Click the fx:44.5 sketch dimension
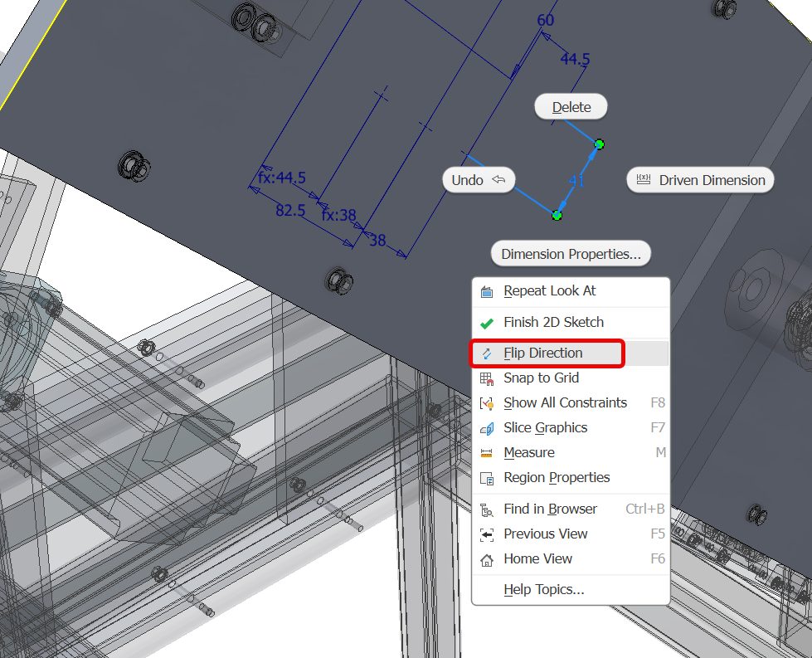 (282, 178)
